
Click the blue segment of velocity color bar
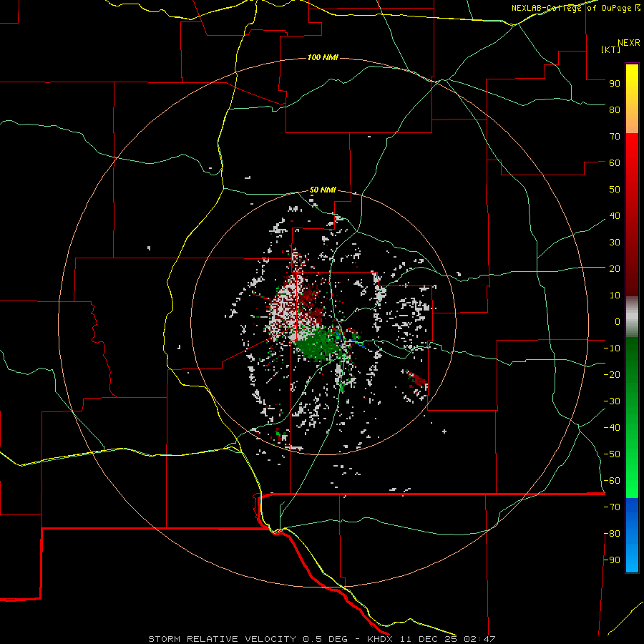pos(632,535)
